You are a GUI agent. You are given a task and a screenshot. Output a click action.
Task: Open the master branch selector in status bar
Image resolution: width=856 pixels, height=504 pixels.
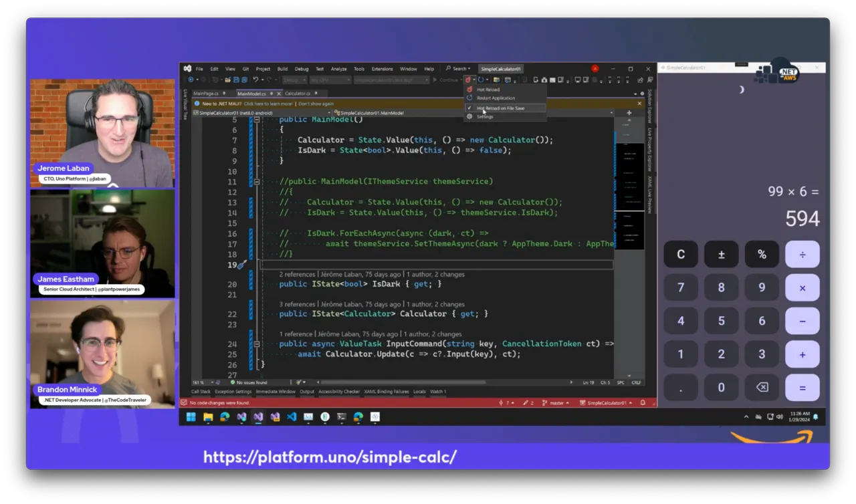556,403
